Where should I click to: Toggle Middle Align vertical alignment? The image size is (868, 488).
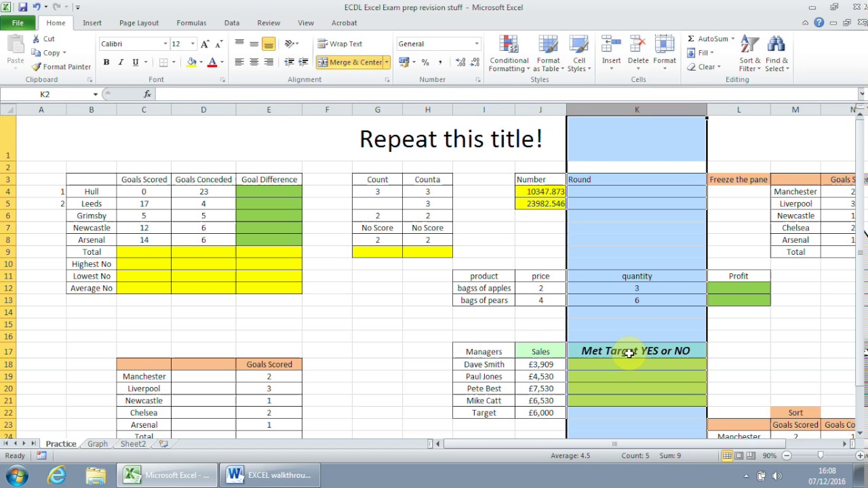[x=254, y=43]
